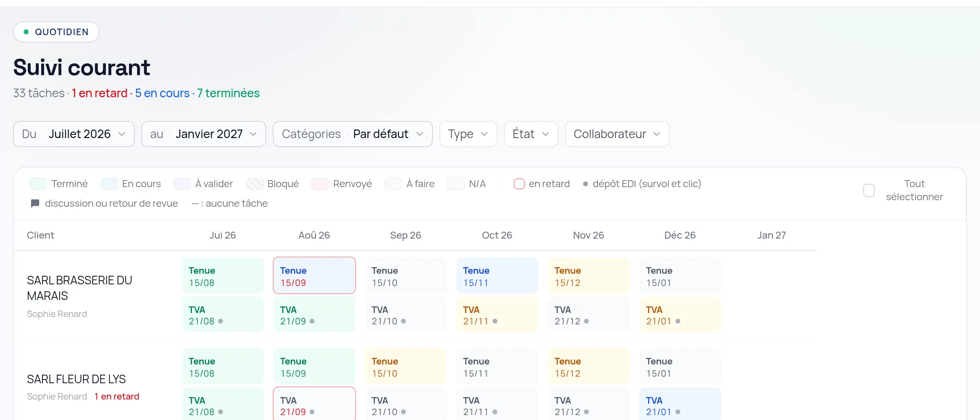The height and width of the screenshot is (420, 980).
Task: Open the au Janvier 2027 end month dropdown
Action: (204, 134)
